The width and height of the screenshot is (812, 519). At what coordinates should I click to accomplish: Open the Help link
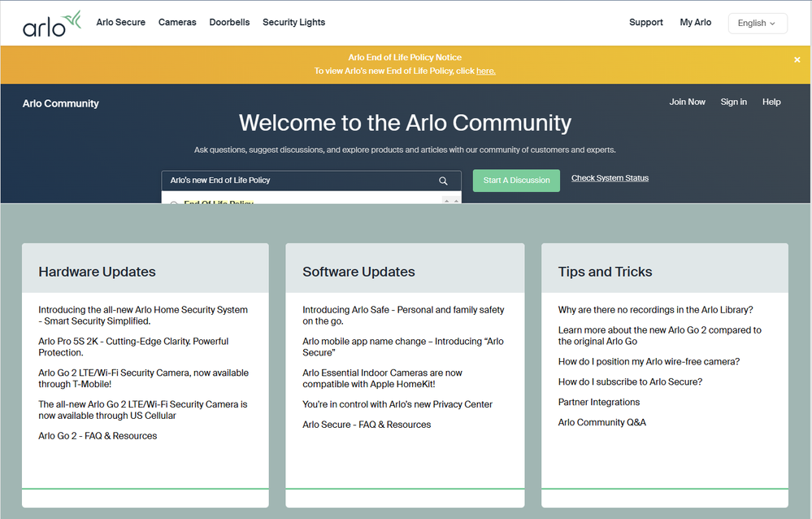771,102
